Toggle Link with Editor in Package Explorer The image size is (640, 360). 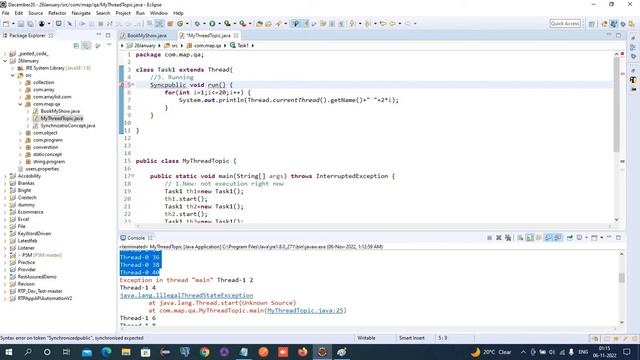pyautogui.click(x=86, y=46)
